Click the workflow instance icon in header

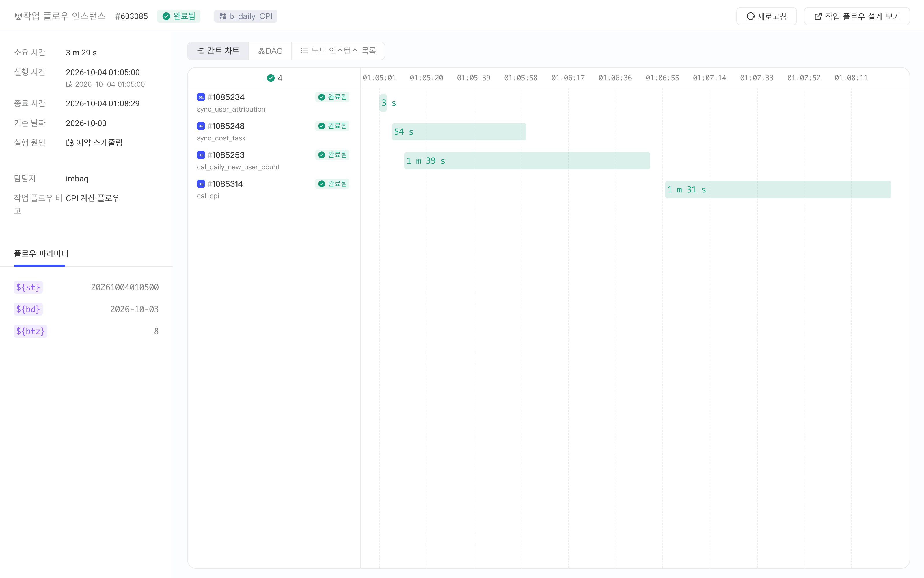tap(18, 16)
